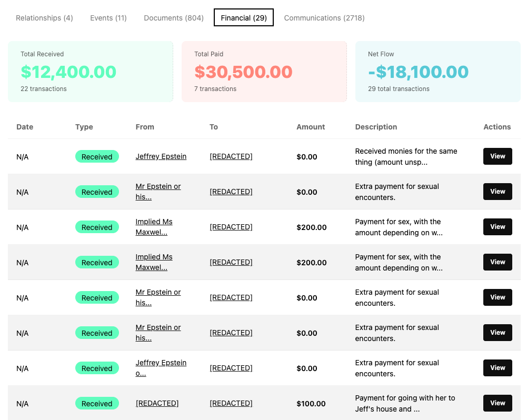Click the Description column header
This screenshot has height=420, width=527.
coord(376,127)
